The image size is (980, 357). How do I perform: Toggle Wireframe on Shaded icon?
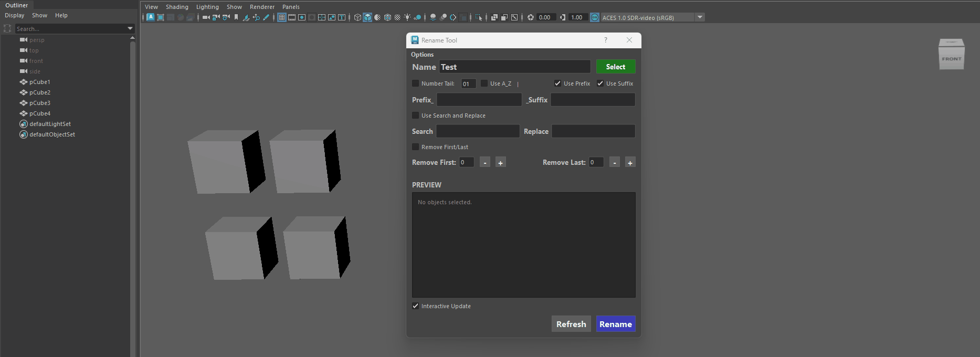click(x=387, y=17)
